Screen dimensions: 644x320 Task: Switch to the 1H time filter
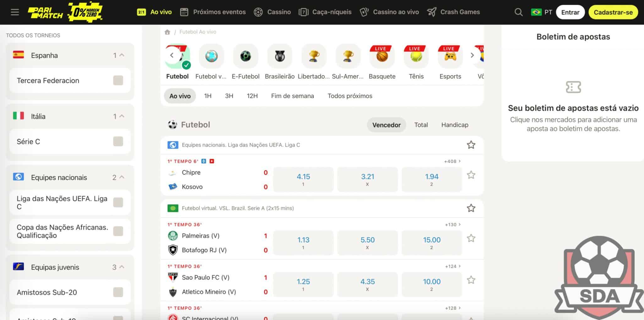208,96
